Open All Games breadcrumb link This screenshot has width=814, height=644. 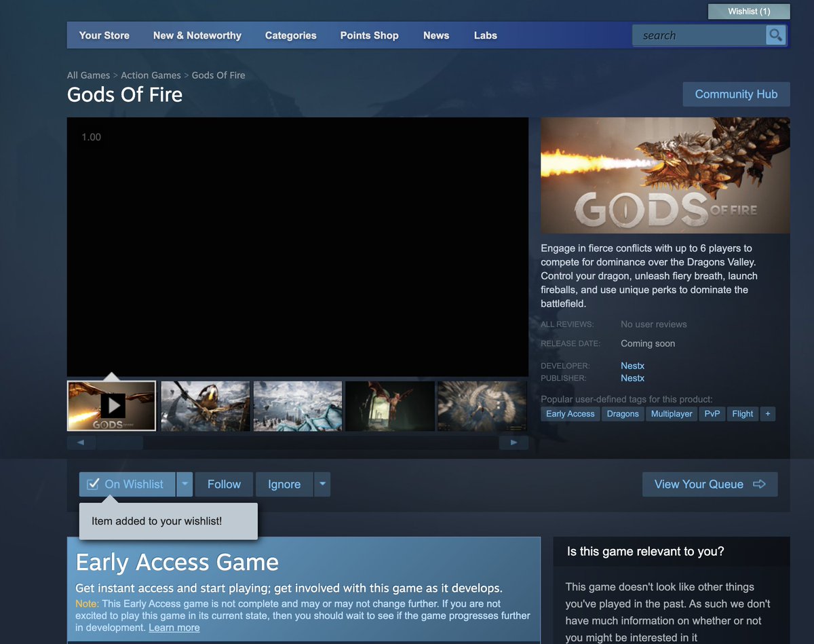click(88, 75)
